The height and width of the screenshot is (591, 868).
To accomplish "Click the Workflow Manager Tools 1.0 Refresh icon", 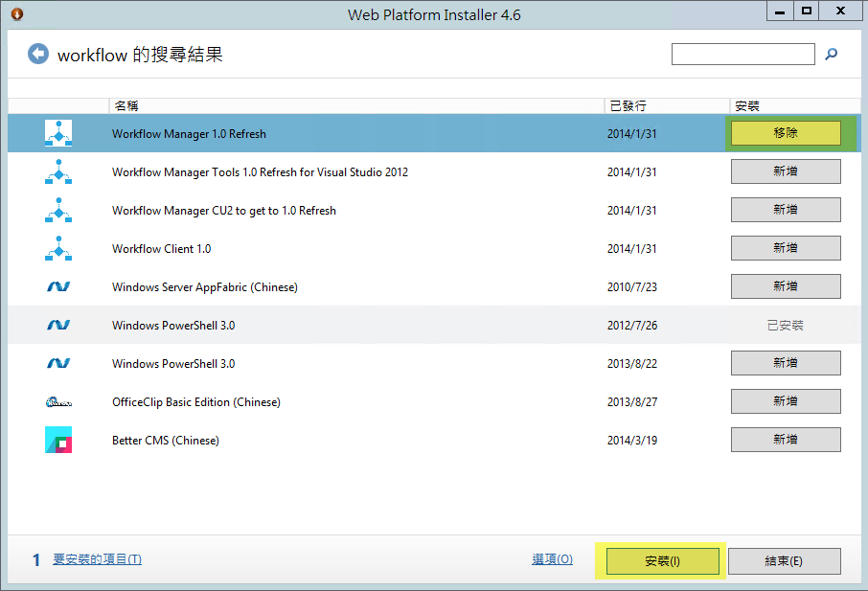I will 58,171.
